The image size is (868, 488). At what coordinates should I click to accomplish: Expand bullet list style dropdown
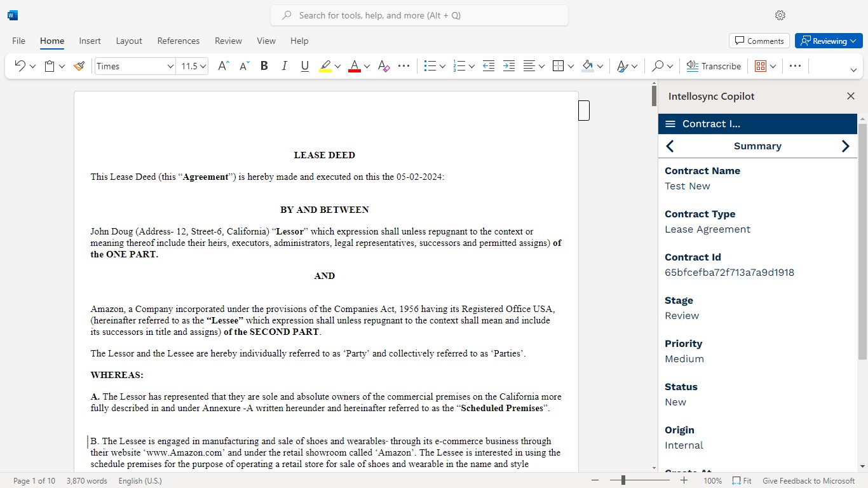442,66
